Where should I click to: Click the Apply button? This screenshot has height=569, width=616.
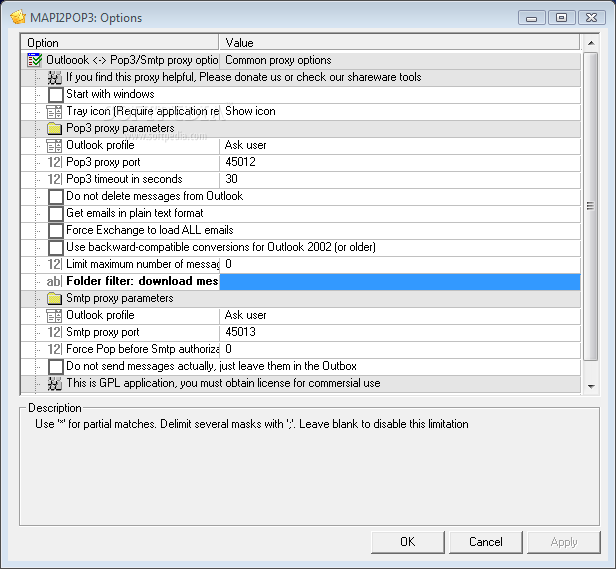pyautogui.click(x=564, y=542)
